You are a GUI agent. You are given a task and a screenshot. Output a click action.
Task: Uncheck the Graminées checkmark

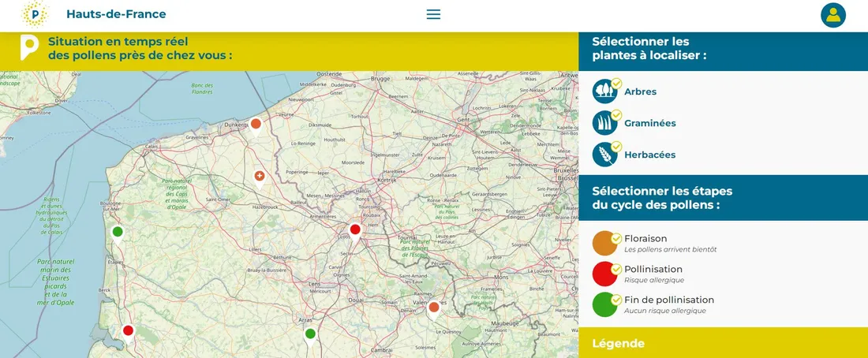pos(616,114)
